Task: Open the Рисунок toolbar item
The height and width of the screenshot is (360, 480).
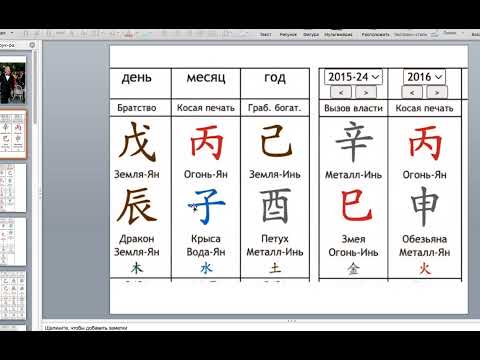Action: 288,34
